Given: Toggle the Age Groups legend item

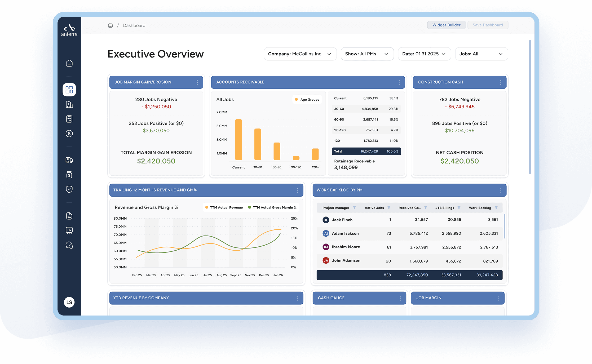Looking at the screenshot, I should [307, 100].
